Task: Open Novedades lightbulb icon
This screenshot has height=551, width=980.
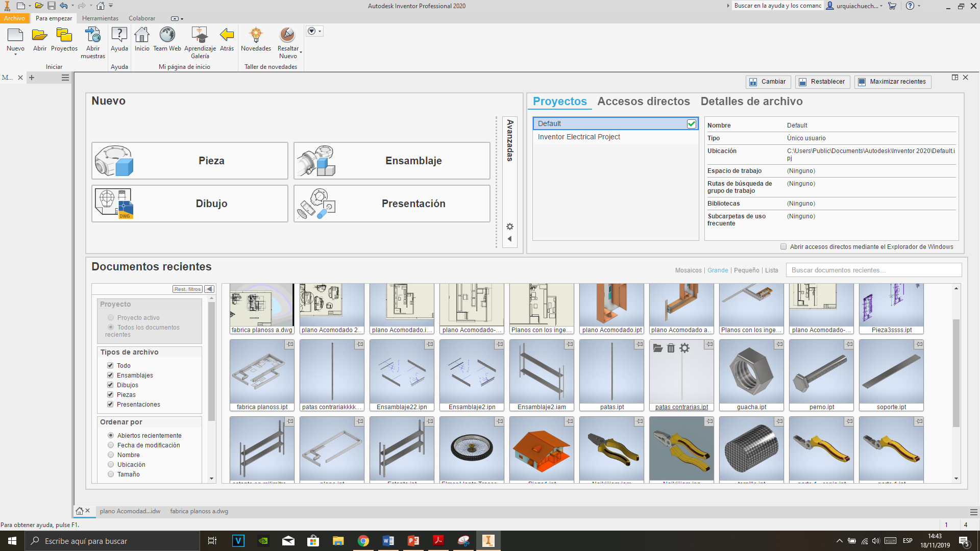Action: [256, 35]
